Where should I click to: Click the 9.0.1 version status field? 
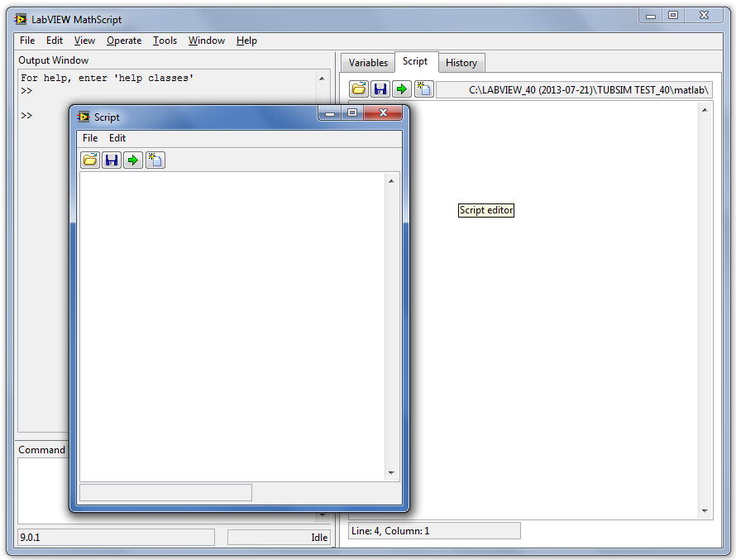(116, 537)
